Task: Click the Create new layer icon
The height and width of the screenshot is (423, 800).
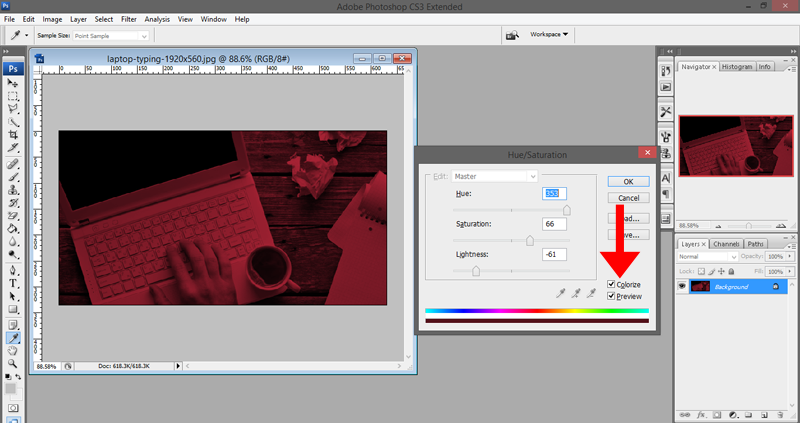Action: tap(764, 415)
